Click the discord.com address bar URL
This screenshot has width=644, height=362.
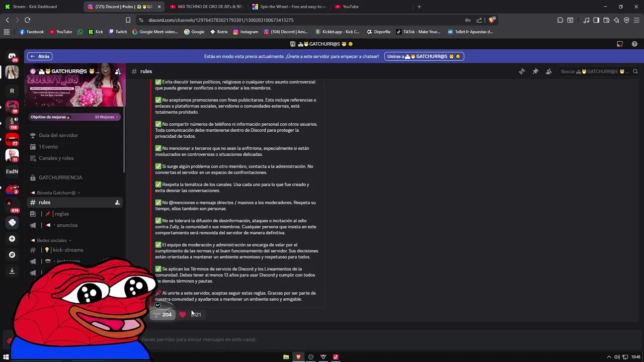point(221,20)
